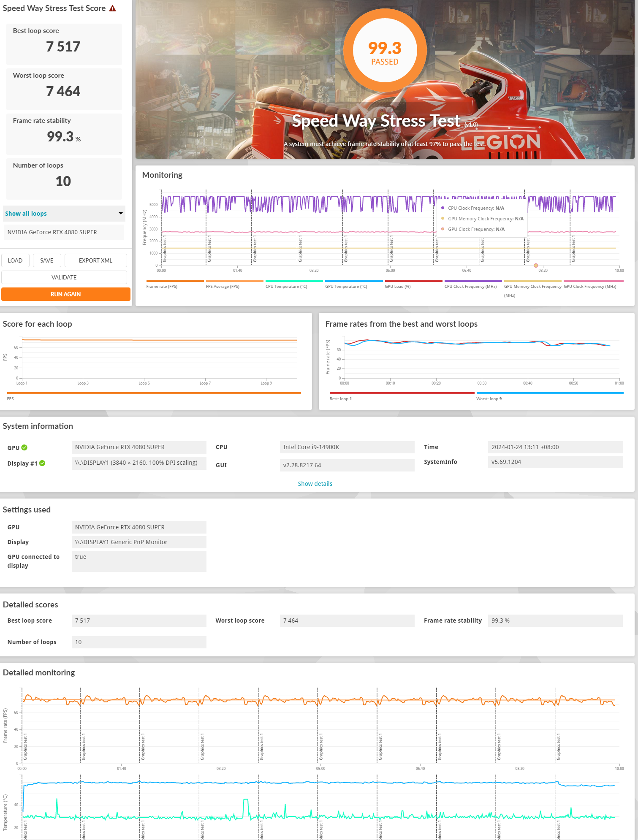Click the Detailed monitoring section heading
The image size is (638, 840).
39,672
